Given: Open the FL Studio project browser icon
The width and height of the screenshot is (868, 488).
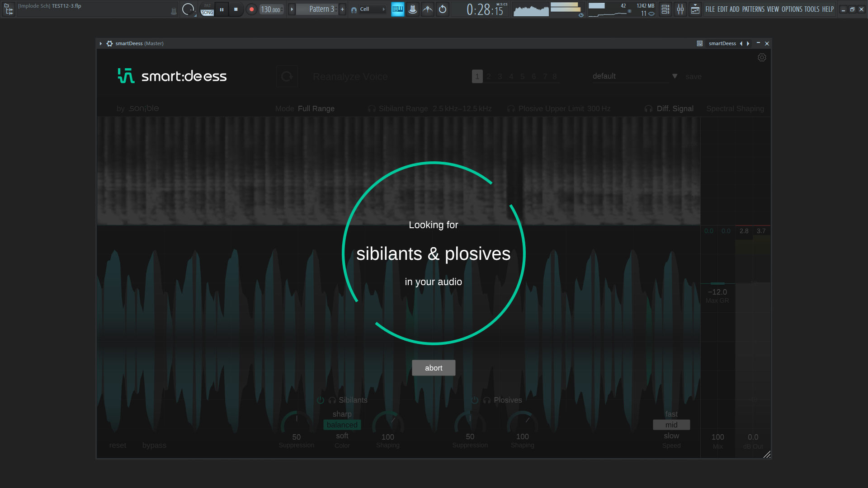Looking at the screenshot, I should click(x=9, y=9).
